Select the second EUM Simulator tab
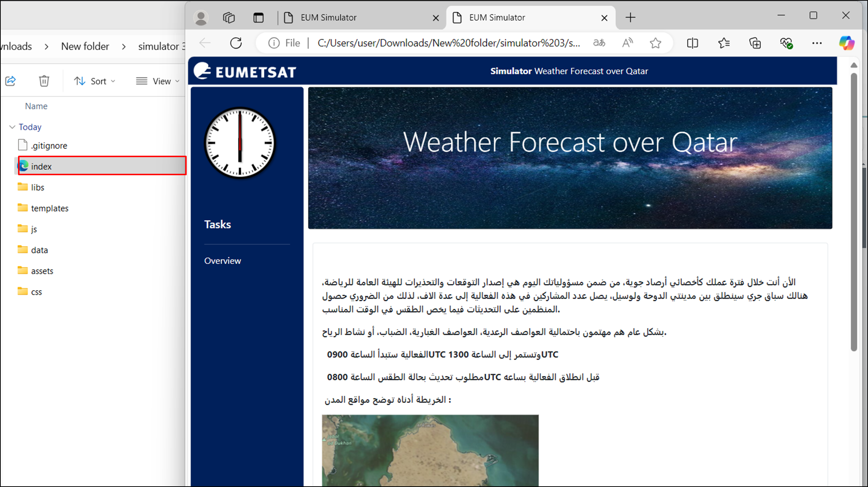Viewport: 868px width, 487px height. 531,18
